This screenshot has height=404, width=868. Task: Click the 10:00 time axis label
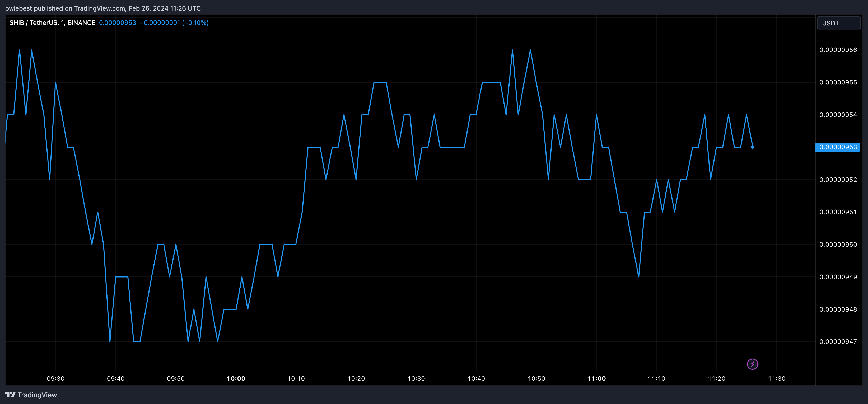[x=236, y=378]
